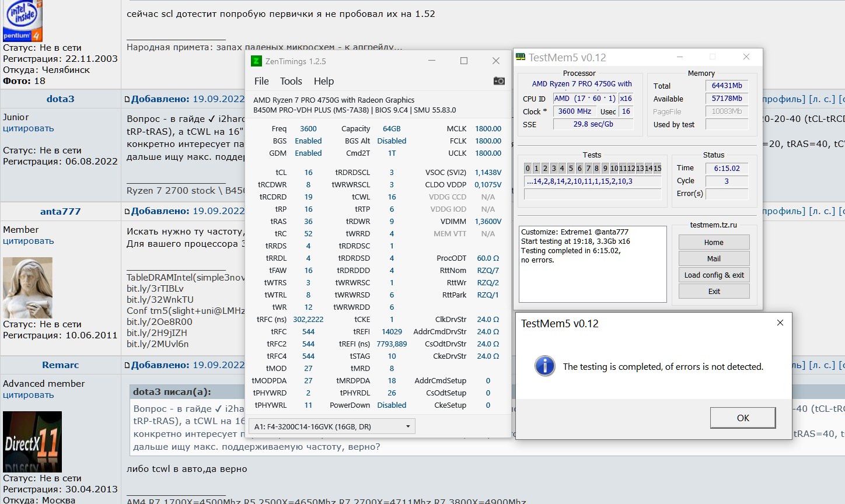The image size is (845, 504).
Task: Click the Capacity value 64GB in ZenTimings
Action: tap(392, 128)
